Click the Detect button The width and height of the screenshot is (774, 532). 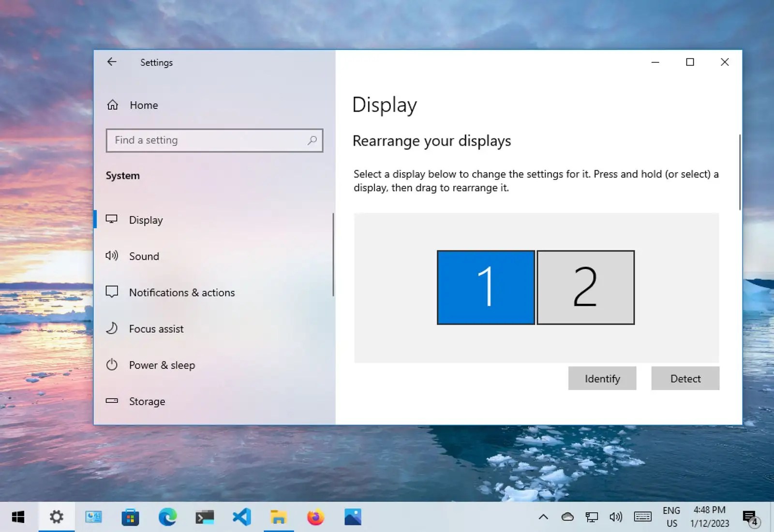[685, 378]
